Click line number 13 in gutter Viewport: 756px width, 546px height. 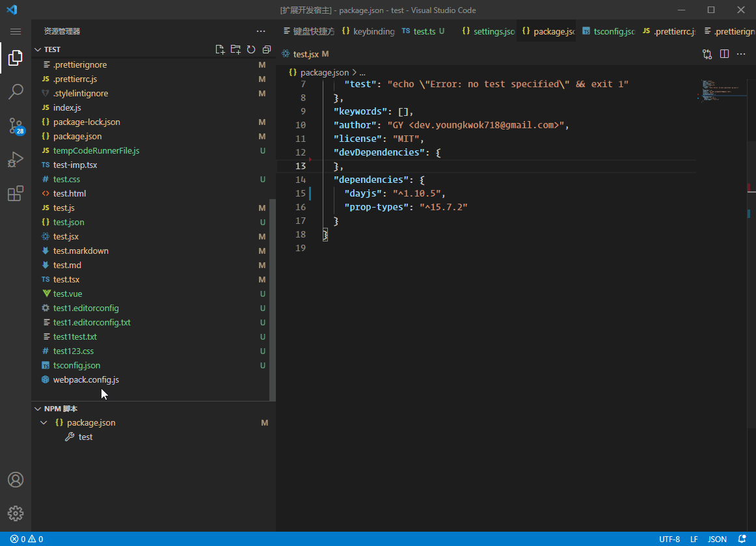pos(301,166)
